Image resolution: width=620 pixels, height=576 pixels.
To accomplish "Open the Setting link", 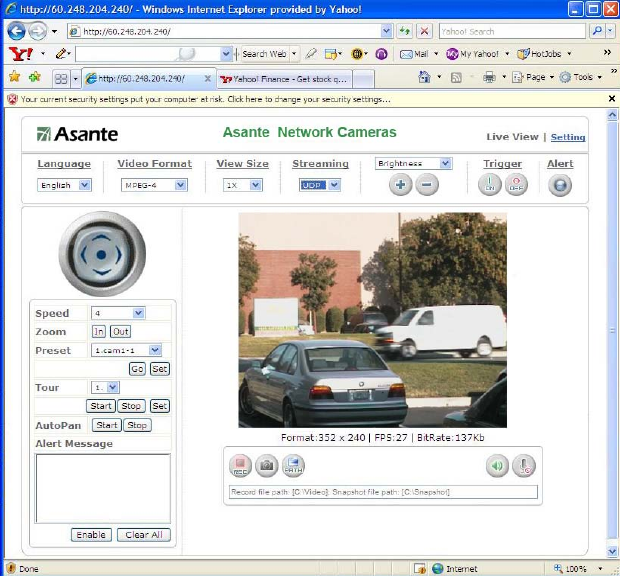I will (x=568, y=137).
